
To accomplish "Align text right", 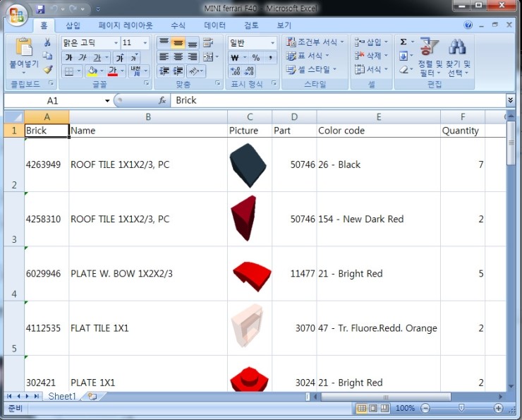I will click(x=193, y=57).
